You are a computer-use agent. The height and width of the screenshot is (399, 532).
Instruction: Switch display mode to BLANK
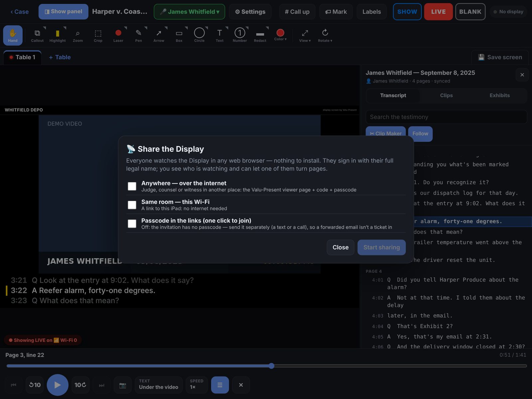470,12
